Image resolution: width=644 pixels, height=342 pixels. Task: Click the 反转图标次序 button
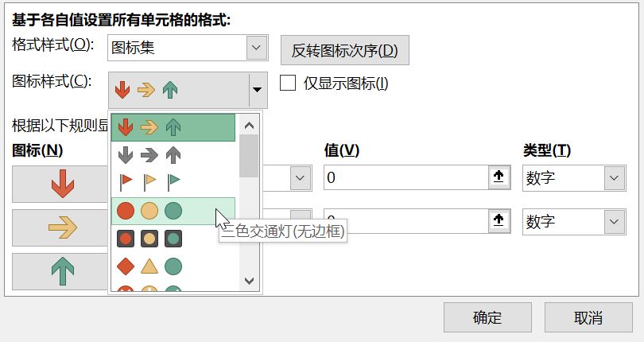click(x=344, y=51)
